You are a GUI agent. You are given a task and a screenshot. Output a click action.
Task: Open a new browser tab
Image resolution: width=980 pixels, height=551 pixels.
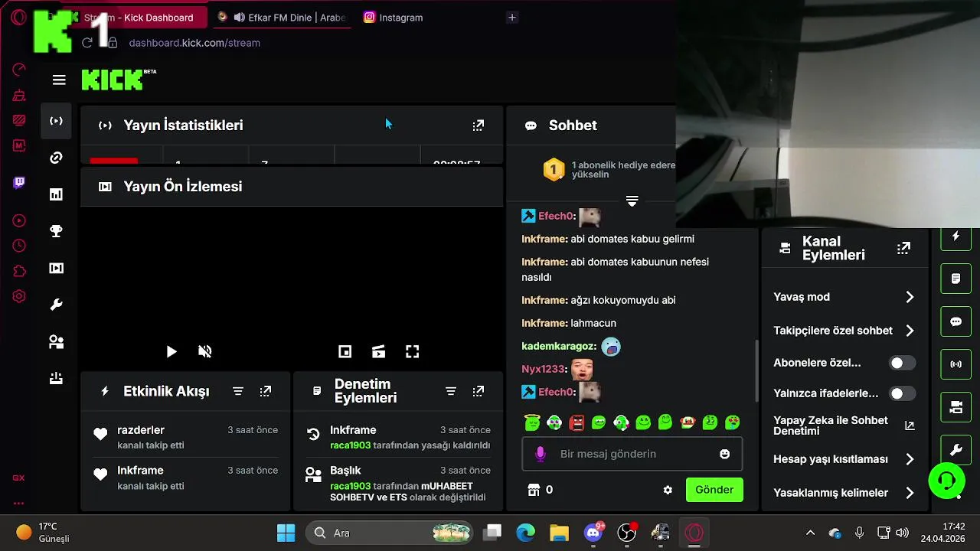(512, 17)
